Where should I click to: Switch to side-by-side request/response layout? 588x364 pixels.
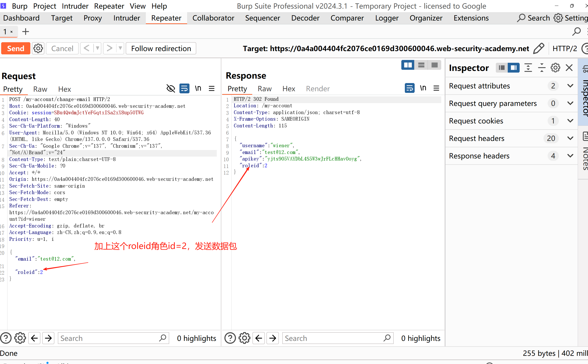click(408, 65)
